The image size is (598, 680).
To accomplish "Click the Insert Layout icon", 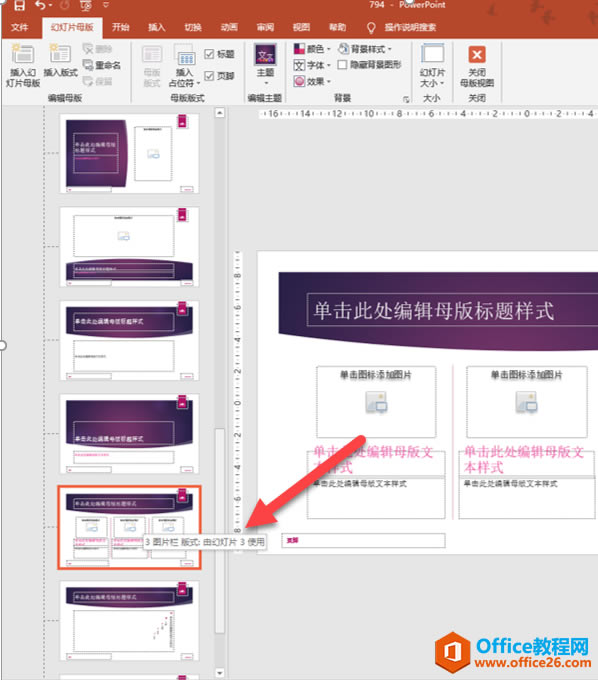I will (x=60, y=54).
